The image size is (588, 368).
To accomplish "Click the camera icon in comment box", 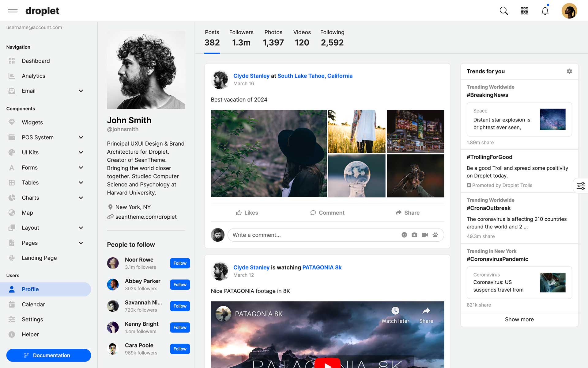I will tap(414, 235).
